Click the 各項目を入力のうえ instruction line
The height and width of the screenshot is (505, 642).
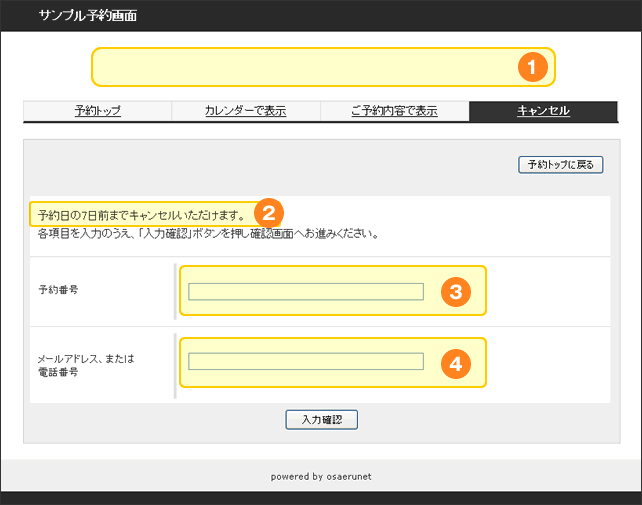tap(205, 234)
